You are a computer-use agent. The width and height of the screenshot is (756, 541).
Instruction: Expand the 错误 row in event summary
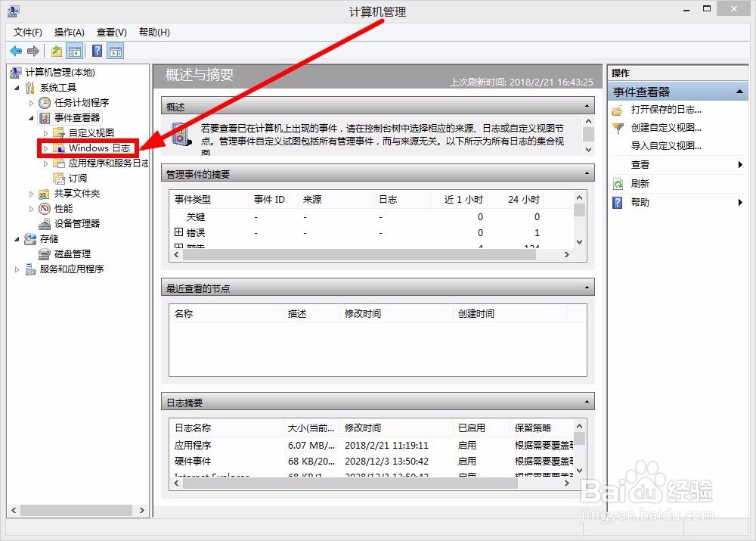[179, 232]
